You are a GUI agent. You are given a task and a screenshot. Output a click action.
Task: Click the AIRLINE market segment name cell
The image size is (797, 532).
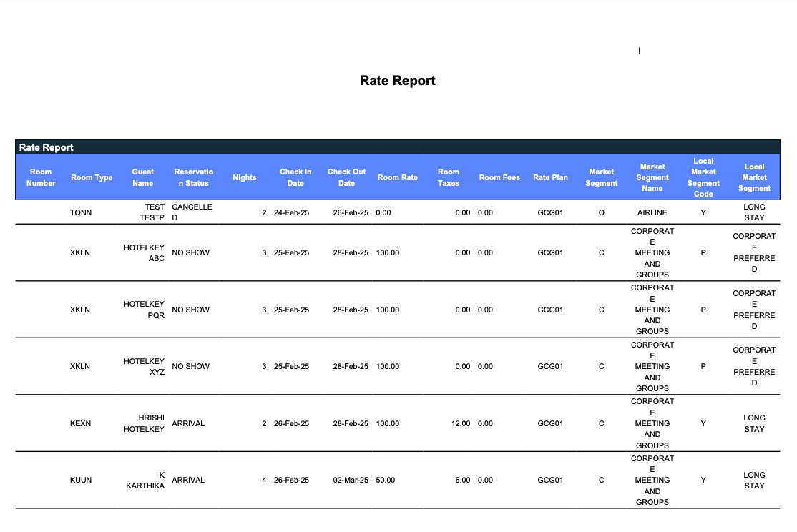(x=652, y=212)
